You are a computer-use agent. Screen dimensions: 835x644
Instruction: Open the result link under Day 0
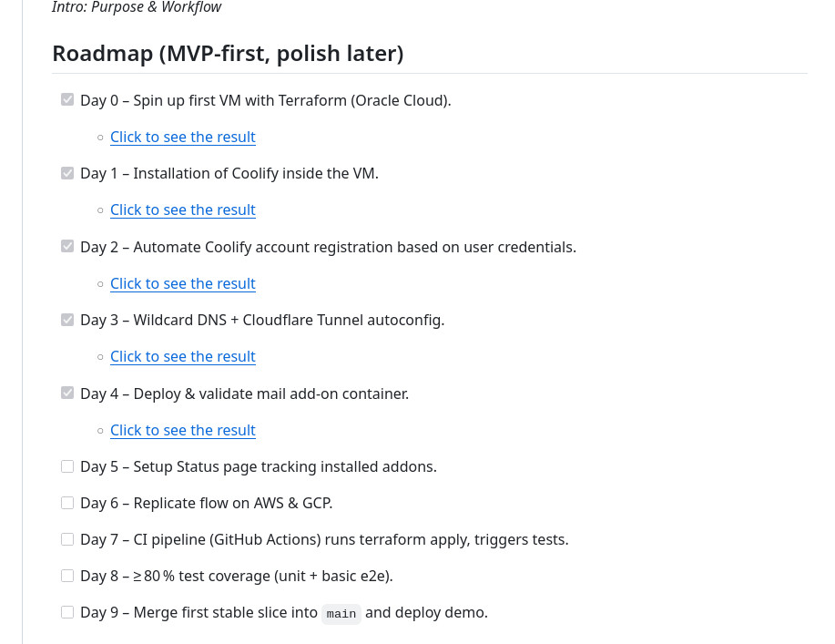coord(183,137)
